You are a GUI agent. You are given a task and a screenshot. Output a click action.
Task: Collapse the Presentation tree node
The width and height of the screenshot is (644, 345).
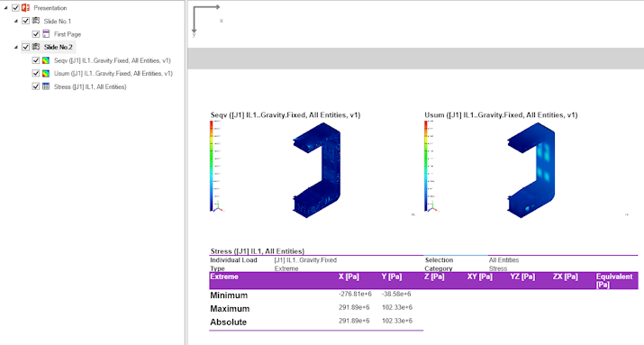coord(5,8)
